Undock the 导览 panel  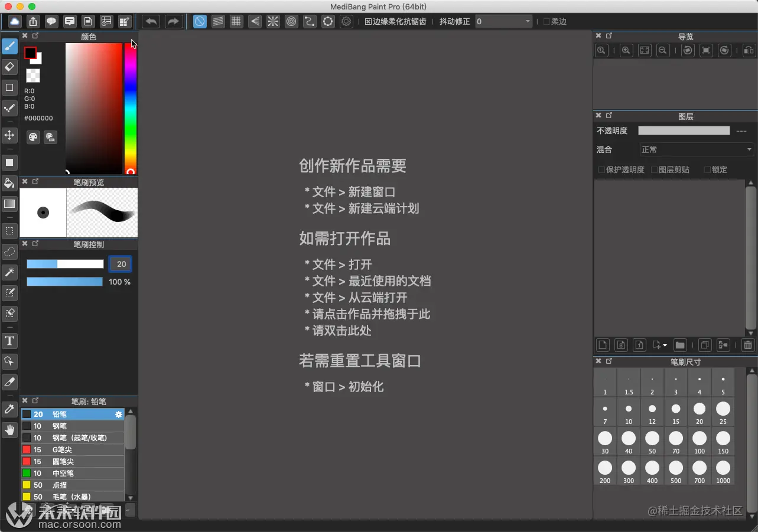pyautogui.click(x=609, y=36)
